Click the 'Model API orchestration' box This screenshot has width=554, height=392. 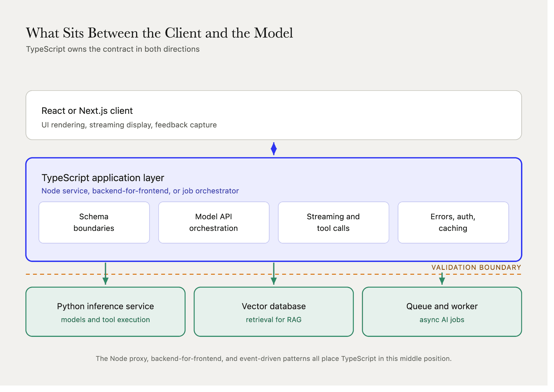click(214, 222)
